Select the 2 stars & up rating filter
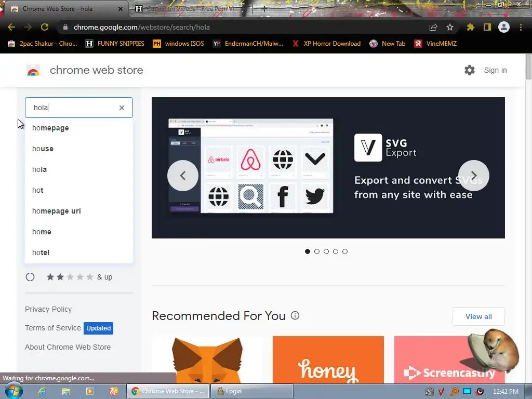 (30, 277)
